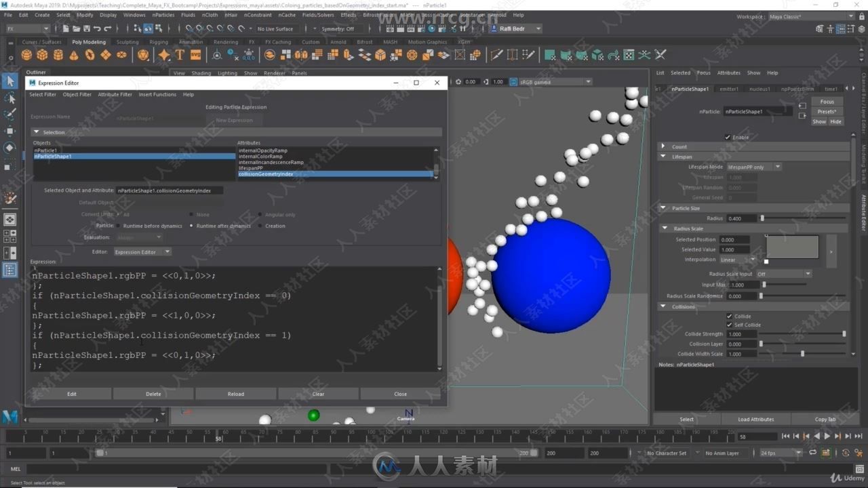Click the Load Attributes button

[x=755, y=419]
